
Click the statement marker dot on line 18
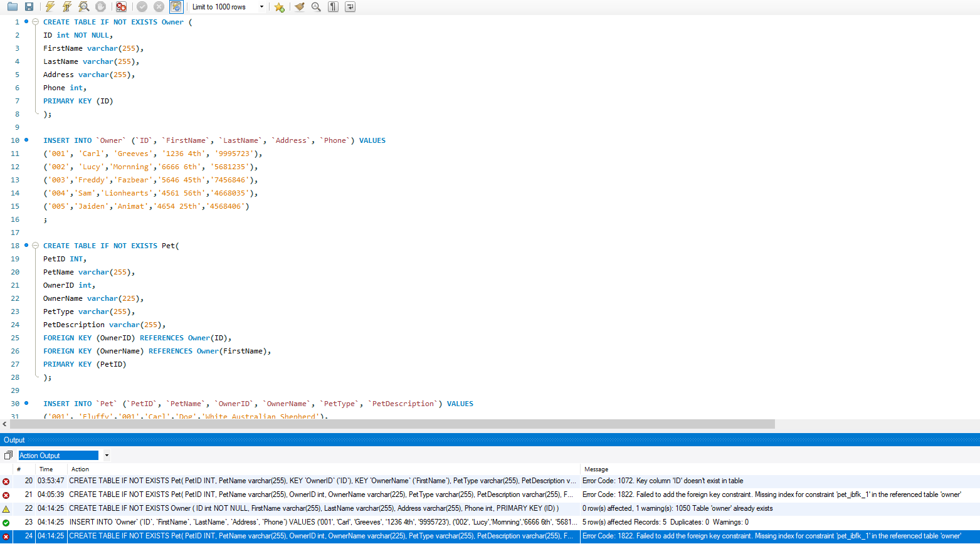point(26,245)
